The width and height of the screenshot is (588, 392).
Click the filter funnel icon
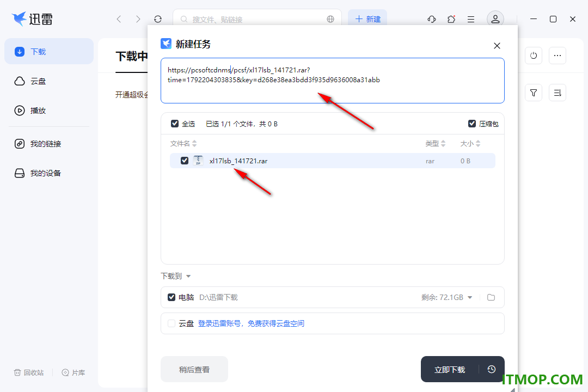(x=534, y=93)
